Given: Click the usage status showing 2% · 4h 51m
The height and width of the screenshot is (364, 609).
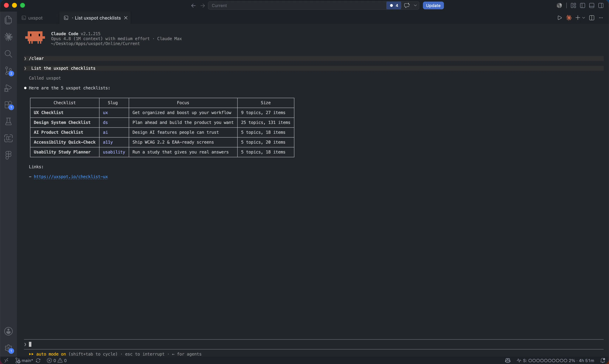Looking at the screenshot, I should 555,360.
